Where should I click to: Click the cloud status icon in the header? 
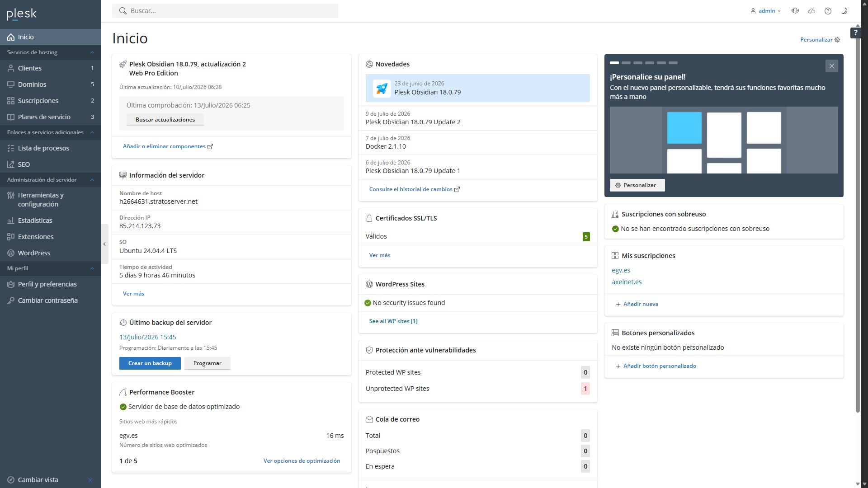[x=811, y=11]
